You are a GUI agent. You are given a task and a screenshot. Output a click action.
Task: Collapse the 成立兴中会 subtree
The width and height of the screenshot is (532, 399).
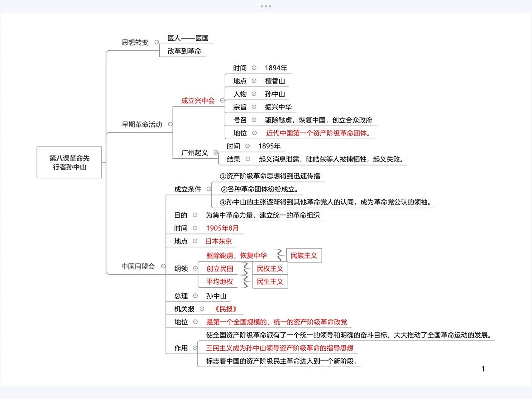(222, 100)
